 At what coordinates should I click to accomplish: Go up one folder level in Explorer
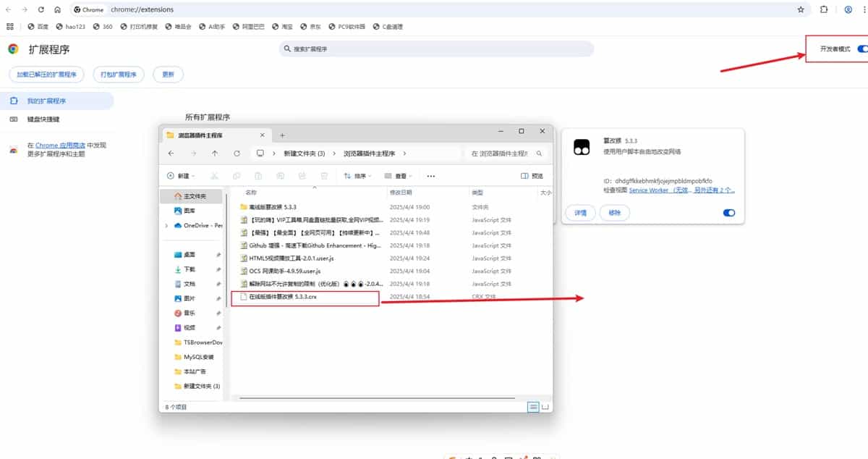click(215, 153)
